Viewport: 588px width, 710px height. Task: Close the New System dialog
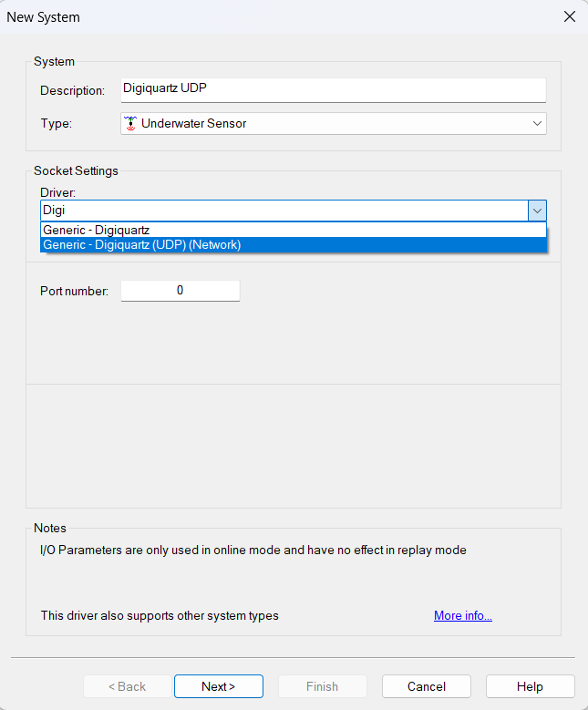[570, 16]
